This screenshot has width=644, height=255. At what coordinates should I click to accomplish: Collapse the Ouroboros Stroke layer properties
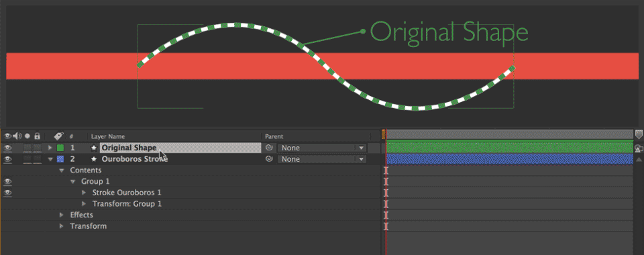50,159
